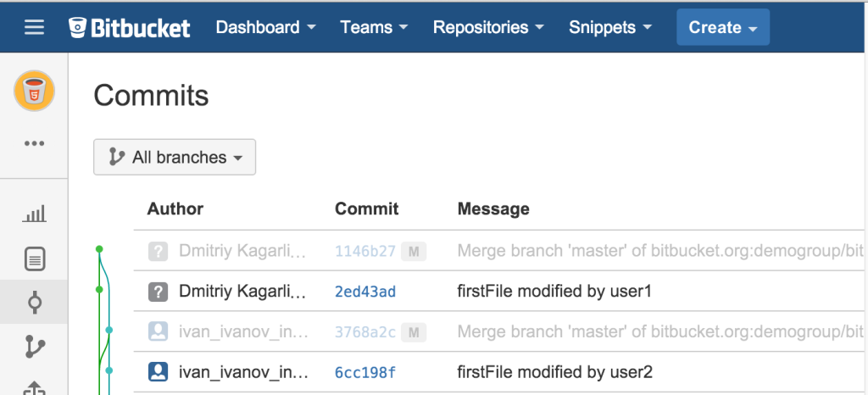Expand the All branches filter dropdown
This screenshot has width=868, height=395.
click(x=175, y=157)
